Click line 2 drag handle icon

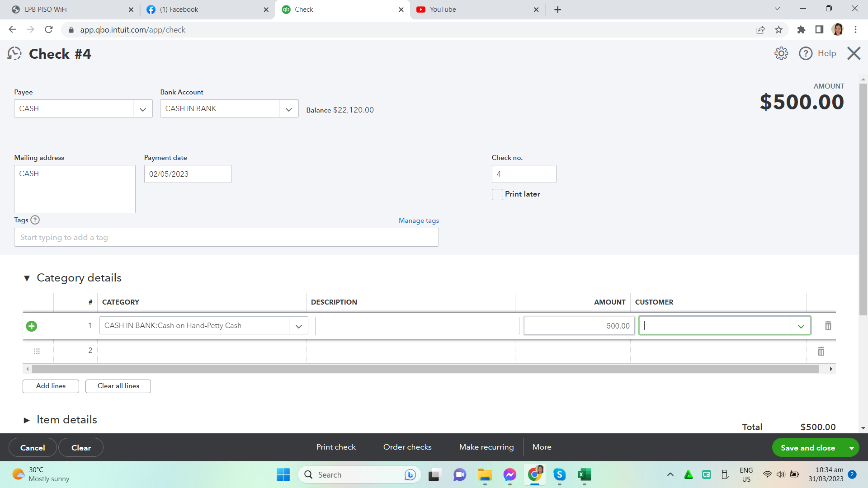(37, 351)
